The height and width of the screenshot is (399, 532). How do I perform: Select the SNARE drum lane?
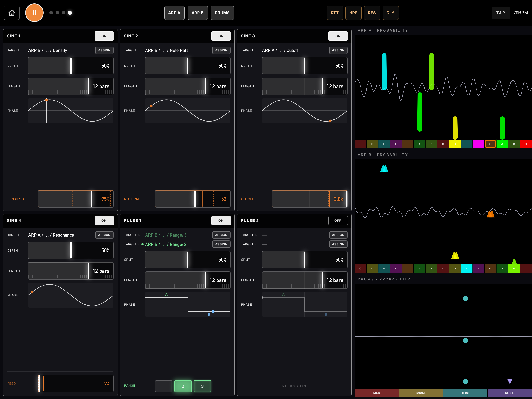click(421, 393)
